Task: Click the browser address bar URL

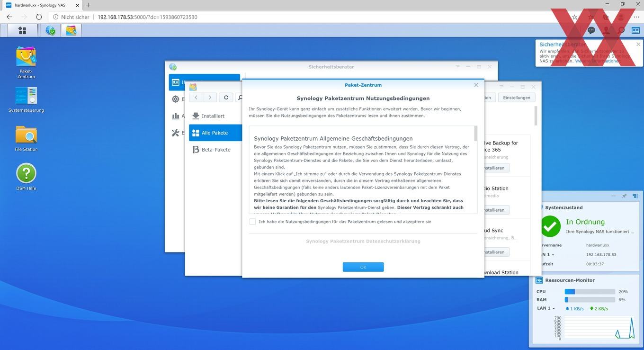Action: (x=147, y=17)
